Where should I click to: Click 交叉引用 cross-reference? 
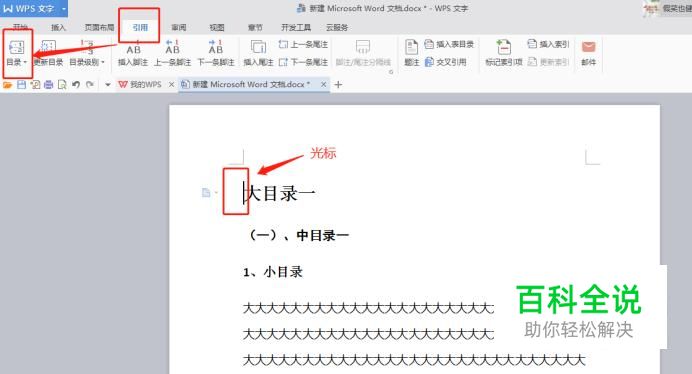(445, 62)
